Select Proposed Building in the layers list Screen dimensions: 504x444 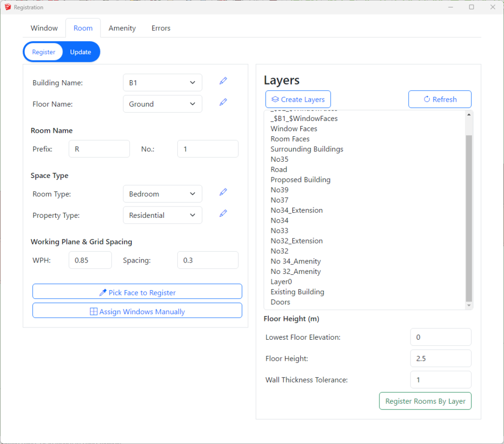pos(300,180)
